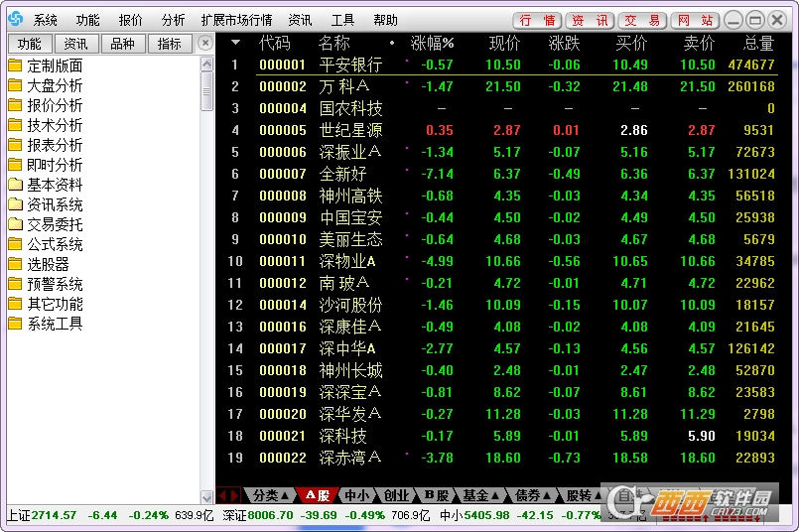This screenshot has height=532, width=799.
Task: Open the 报价 menu
Action: [x=130, y=21]
